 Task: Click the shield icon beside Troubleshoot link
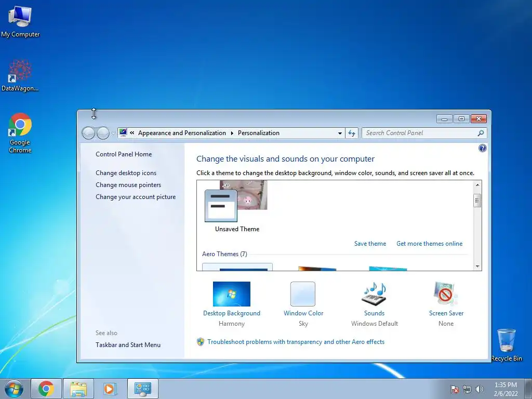click(201, 342)
